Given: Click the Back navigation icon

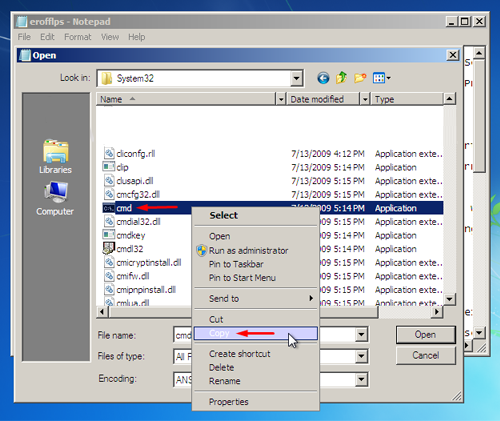Looking at the screenshot, I should (x=323, y=78).
